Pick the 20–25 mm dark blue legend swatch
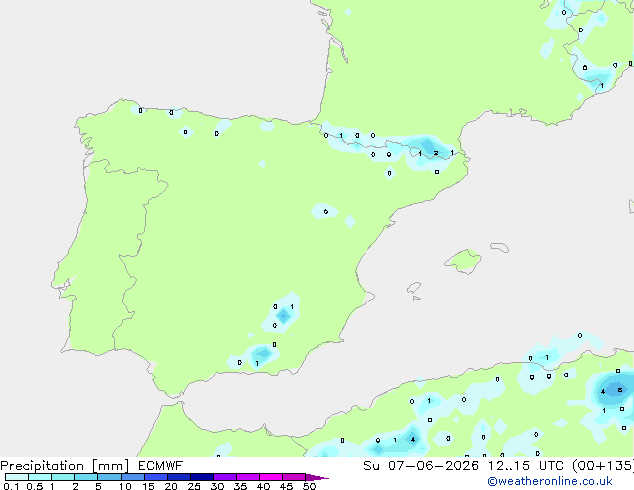Screen dimensions: 634x490 (179, 477)
